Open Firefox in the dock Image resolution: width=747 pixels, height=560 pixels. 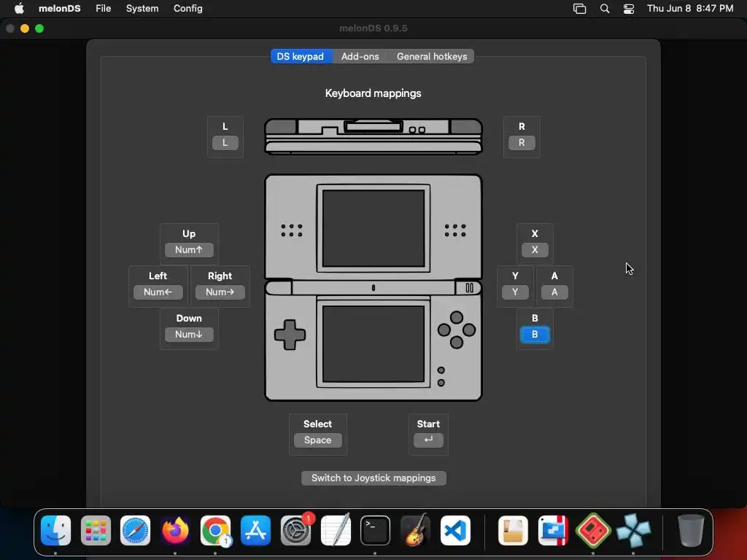175,530
